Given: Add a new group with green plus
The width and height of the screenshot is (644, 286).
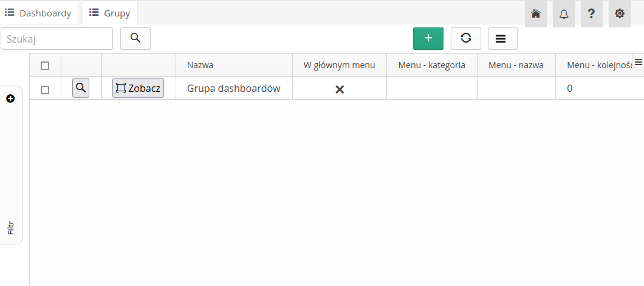Looking at the screenshot, I should click(428, 38).
